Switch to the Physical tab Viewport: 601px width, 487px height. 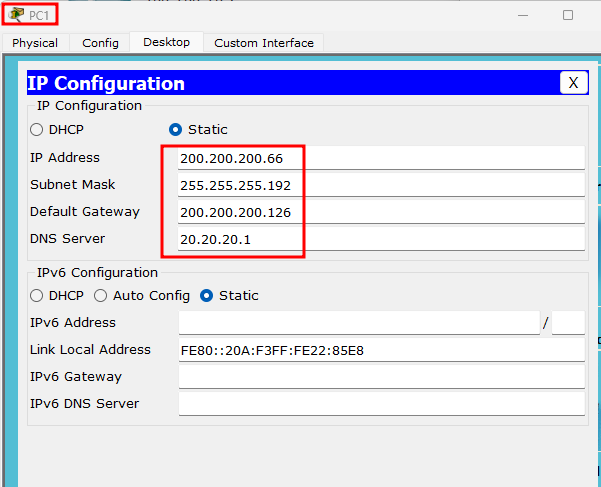pos(35,43)
